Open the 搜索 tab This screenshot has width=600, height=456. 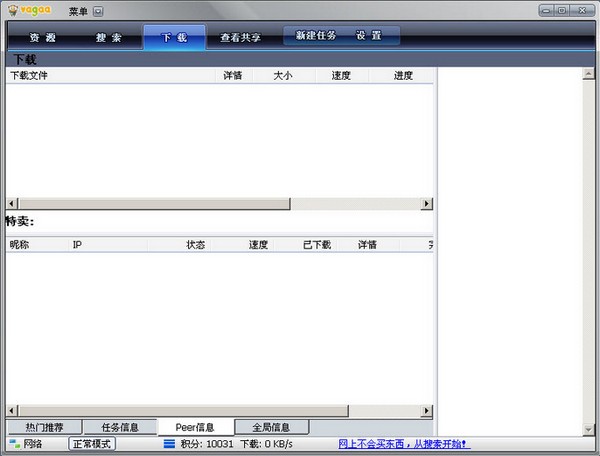[x=109, y=38]
